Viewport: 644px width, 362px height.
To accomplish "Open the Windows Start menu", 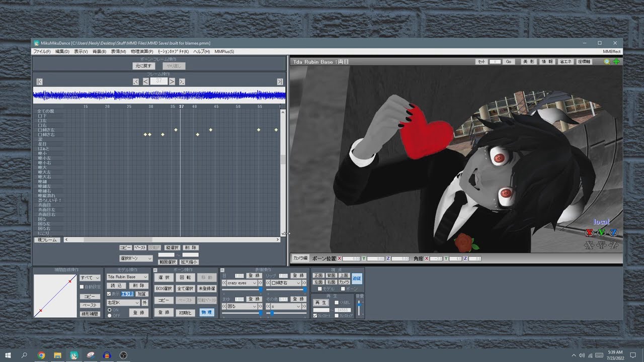I will point(8,355).
